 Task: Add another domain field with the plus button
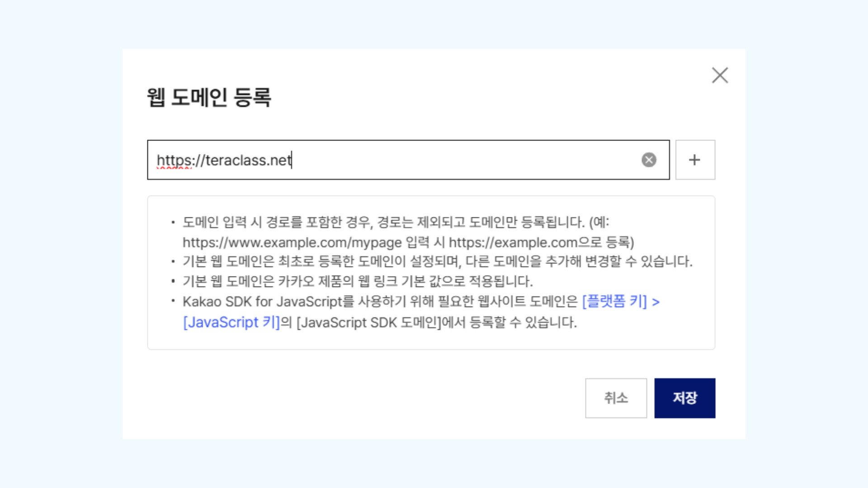coord(695,160)
